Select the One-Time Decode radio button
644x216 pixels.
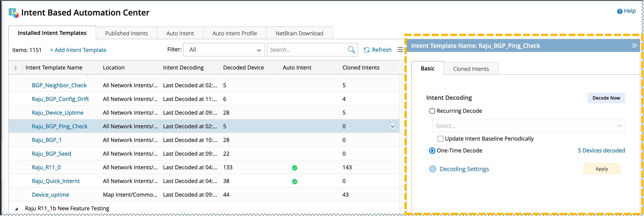pyautogui.click(x=432, y=151)
